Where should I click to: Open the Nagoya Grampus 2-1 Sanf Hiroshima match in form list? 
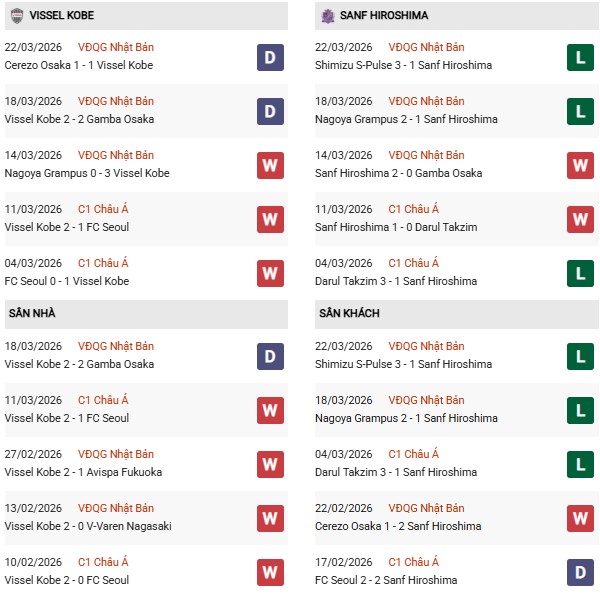click(x=408, y=119)
